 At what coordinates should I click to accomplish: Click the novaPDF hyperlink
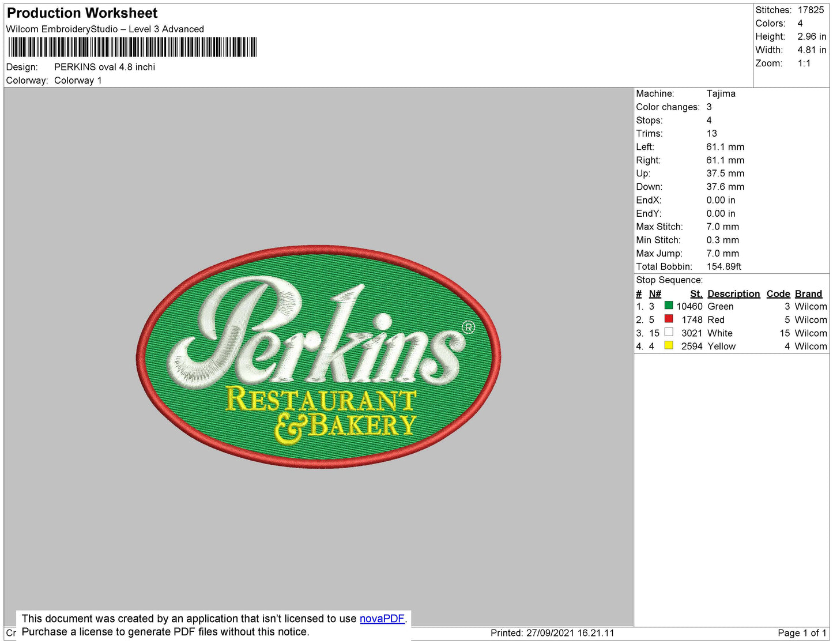(x=382, y=619)
